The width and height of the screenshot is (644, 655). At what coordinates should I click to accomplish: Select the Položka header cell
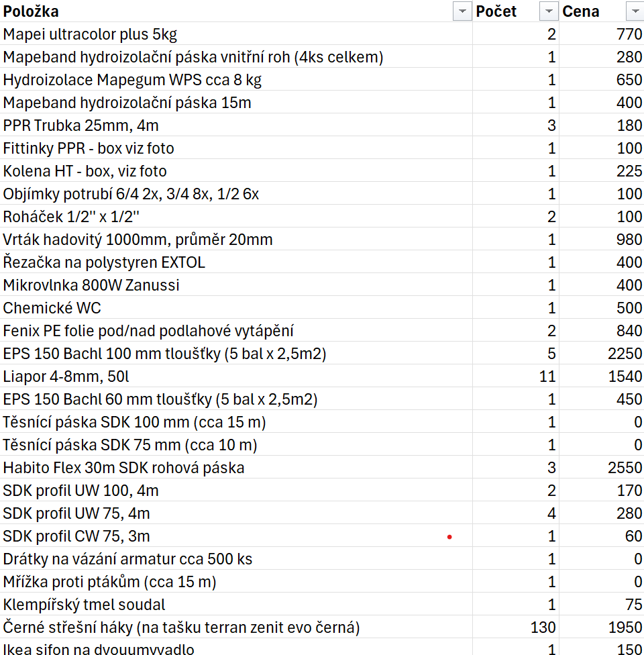tap(236, 11)
